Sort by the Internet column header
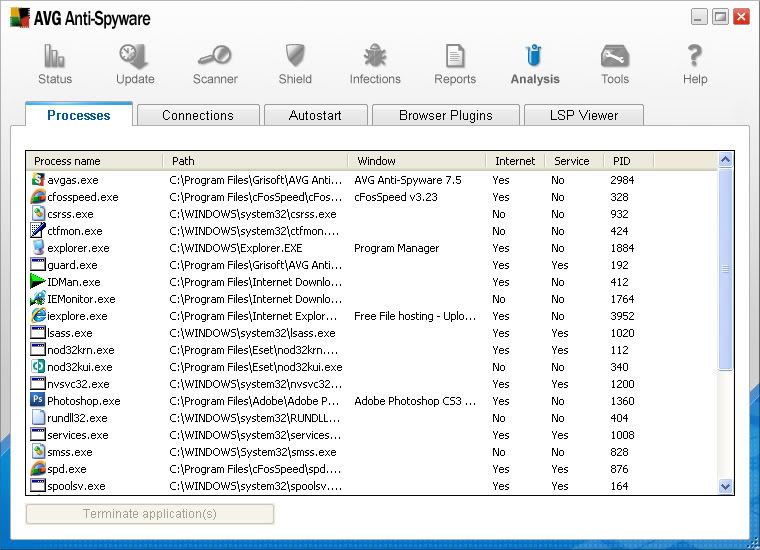Image resolution: width=760 pixels, height=550 pixels. click(515, 161)
